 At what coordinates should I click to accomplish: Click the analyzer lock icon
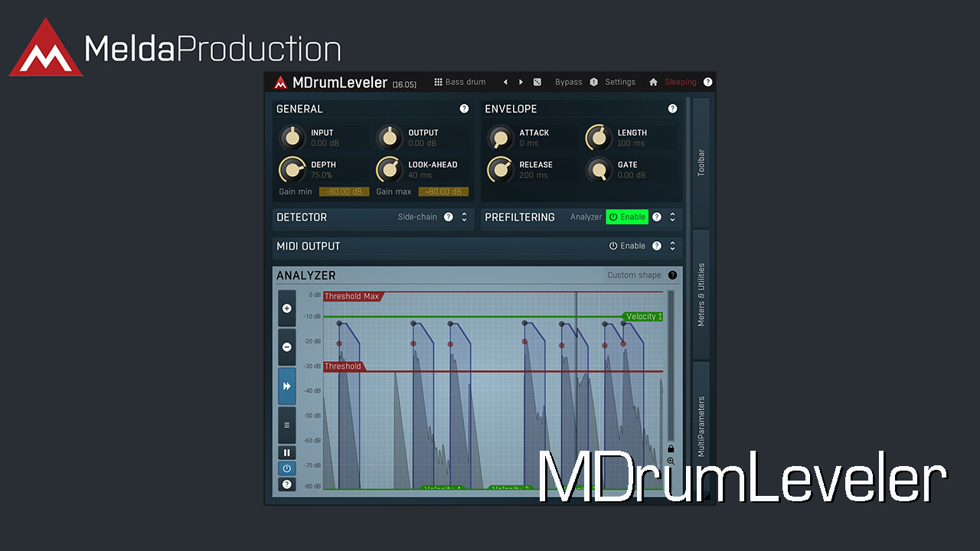pos(671,448)
